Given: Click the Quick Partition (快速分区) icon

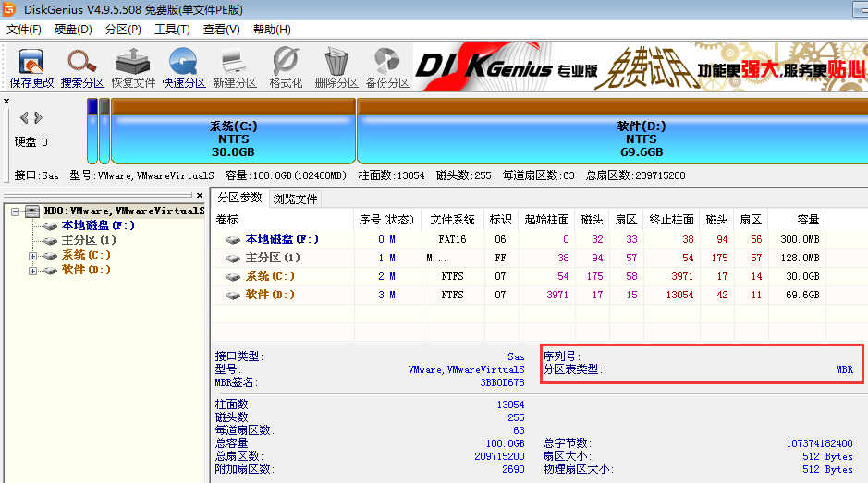Looking at the screenshot, I should click(184, 67).
